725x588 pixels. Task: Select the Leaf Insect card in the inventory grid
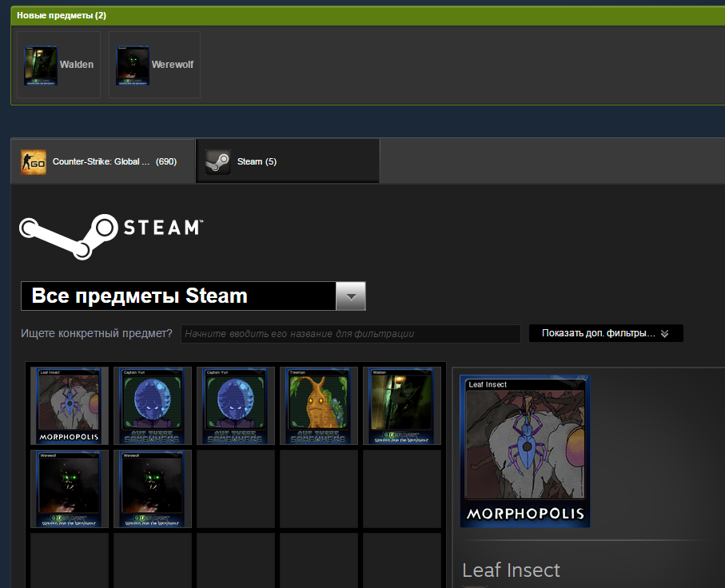tap(69, 406)
